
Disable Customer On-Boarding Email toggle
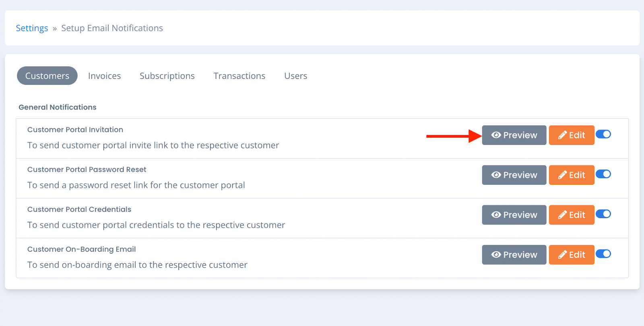click(603, 254)
